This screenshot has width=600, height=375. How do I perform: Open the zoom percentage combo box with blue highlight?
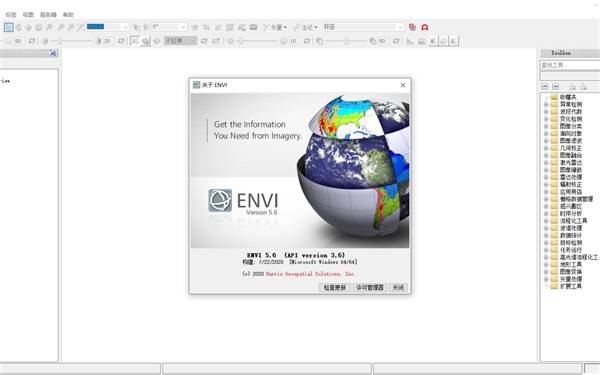(108, 27)
